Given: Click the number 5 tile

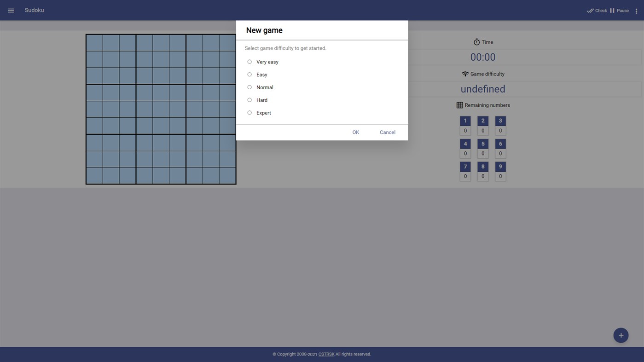Looking at the screenshot, I should click(482, 144).
